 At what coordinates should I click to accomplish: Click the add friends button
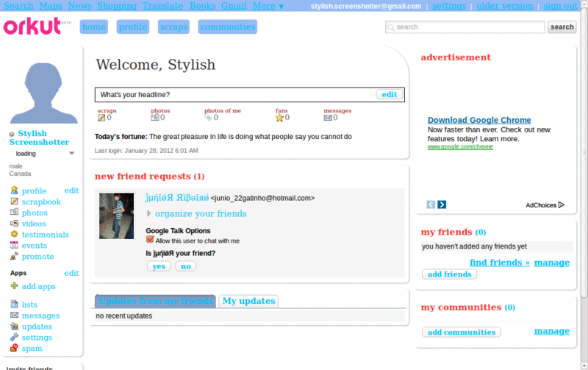point(449,274)
